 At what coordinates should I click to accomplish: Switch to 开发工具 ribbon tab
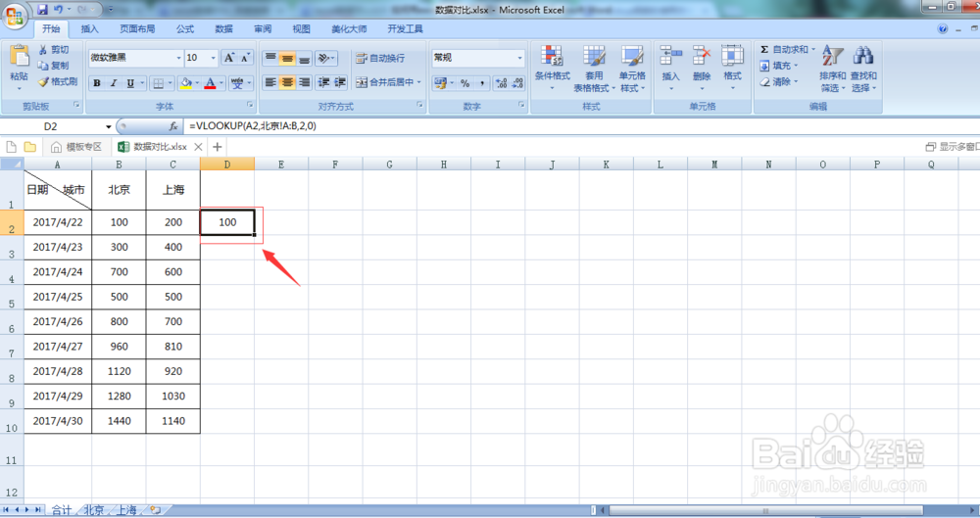405,28
